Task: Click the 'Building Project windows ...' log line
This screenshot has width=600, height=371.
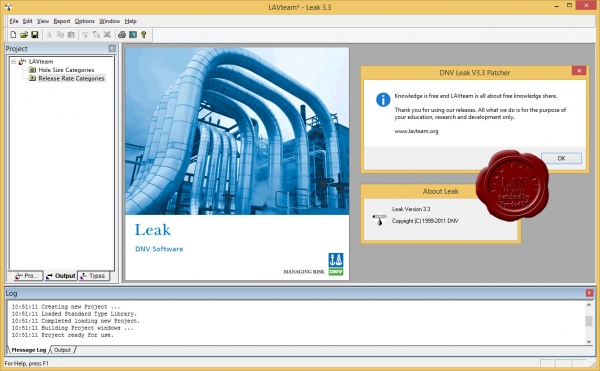Action: [72, 328]
